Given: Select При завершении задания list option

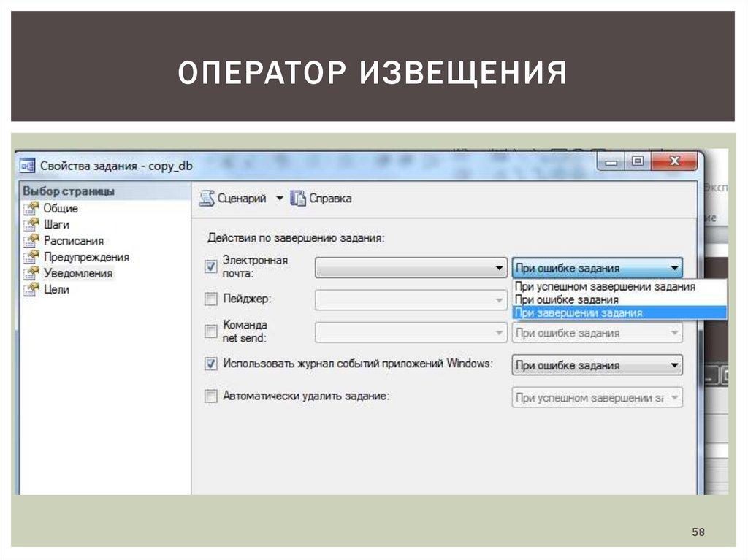Looking at the screenshot, I should click(x=579, y=312).
